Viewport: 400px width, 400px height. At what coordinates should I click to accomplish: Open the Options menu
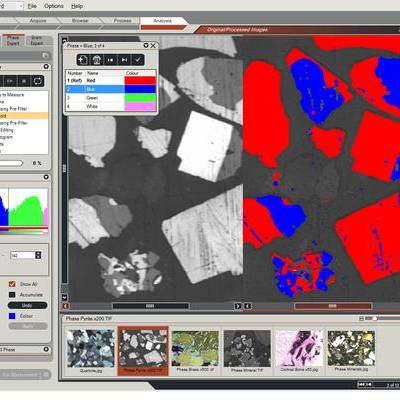[54, 6]
